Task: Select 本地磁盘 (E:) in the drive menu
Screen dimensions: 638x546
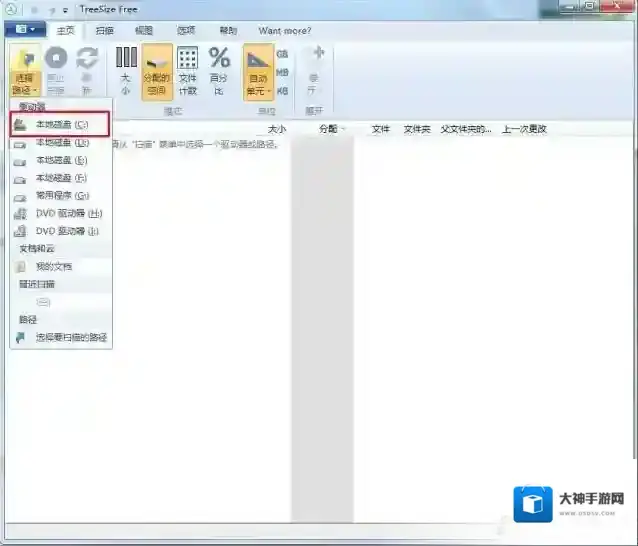Action: point(60,160)
